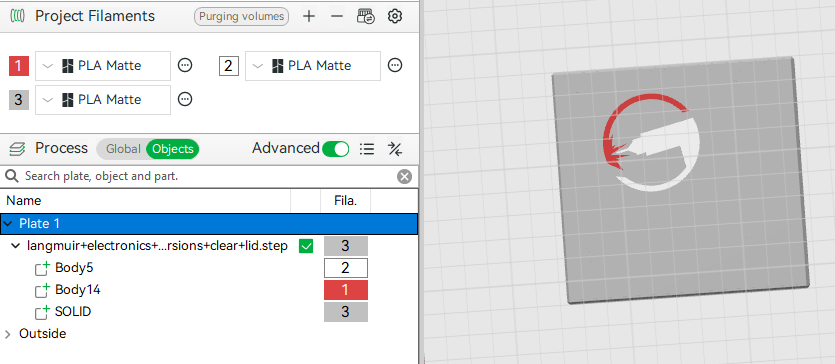
Task: Open the process settings list icon
Action: coord(367,149)
